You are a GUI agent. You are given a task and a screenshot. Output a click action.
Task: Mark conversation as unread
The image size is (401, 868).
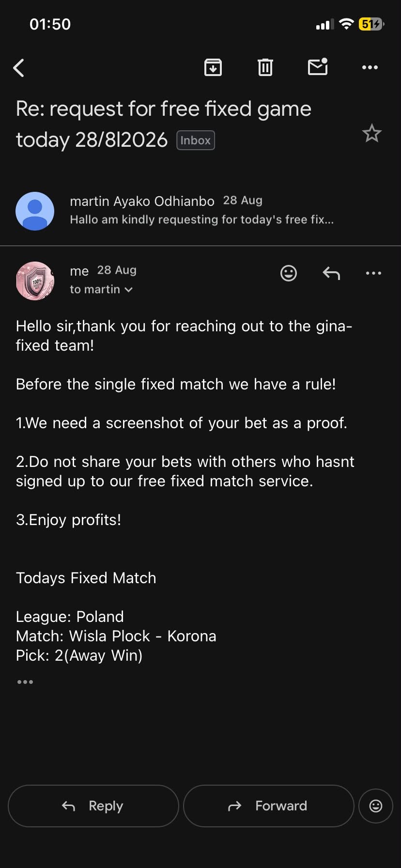[x=318, y=67]
